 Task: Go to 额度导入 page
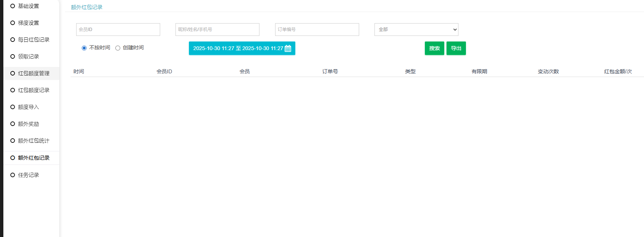(28, 107)
